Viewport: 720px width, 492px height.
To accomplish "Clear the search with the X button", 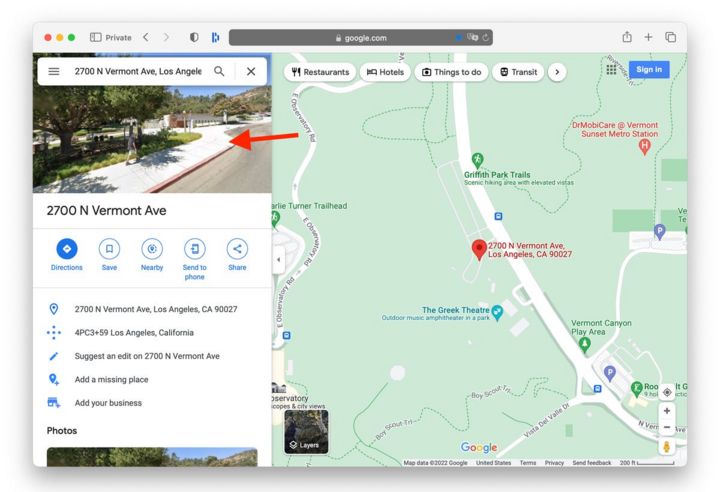I will tap(251, 71).
